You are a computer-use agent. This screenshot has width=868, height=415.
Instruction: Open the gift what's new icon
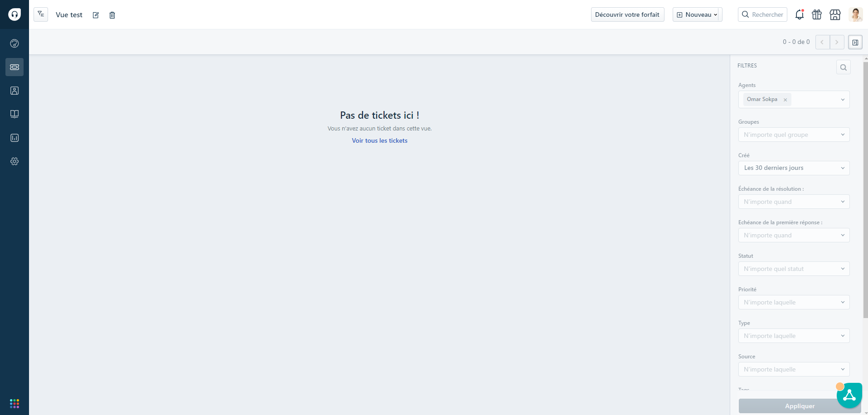pyautogui.click(x=817, y=14)
